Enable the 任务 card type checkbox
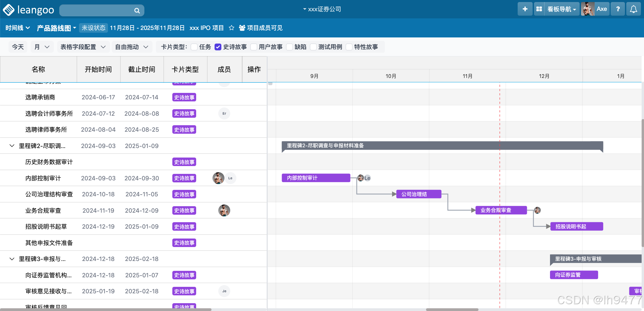The image size is (644, 311). (194, 47)
